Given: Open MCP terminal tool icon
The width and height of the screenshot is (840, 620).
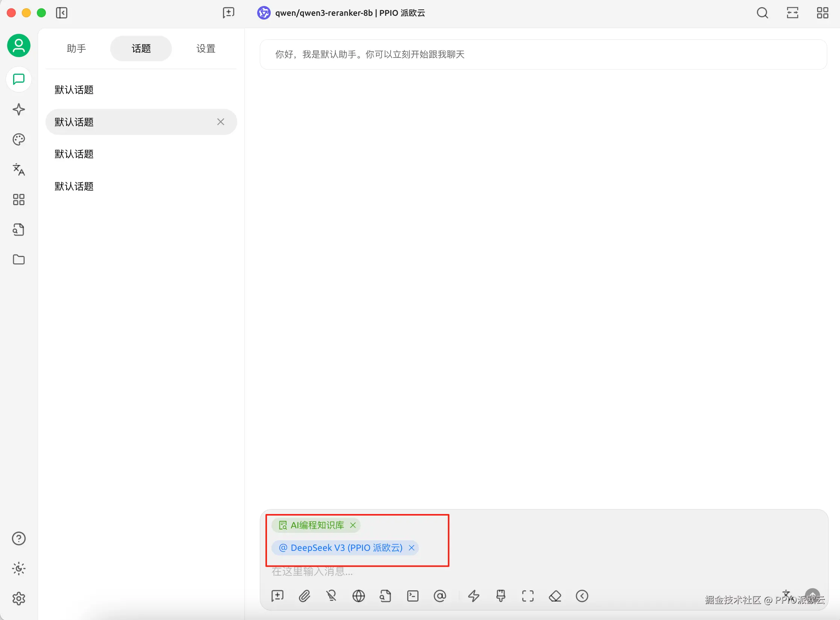Looking at the screenshot, I should click(412, 596).
